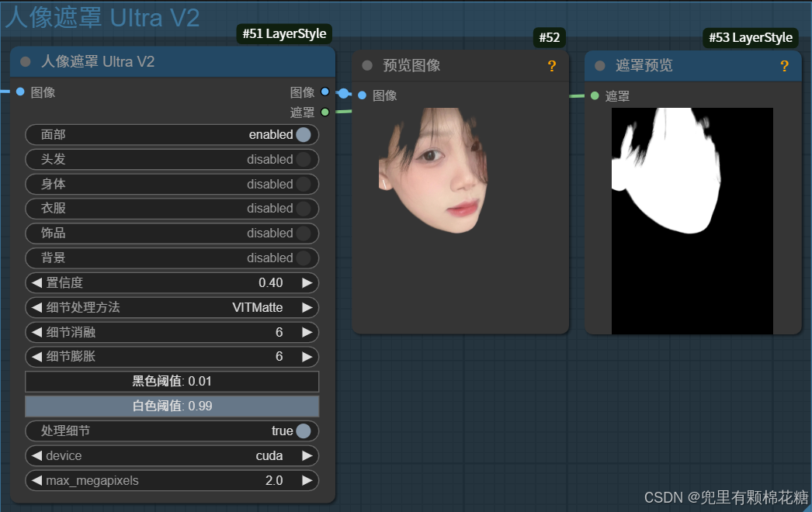812x512 pixels.
Task: Click the #51 LayerStyle badge
Action: pyautogui.click(x=284, y=33)
